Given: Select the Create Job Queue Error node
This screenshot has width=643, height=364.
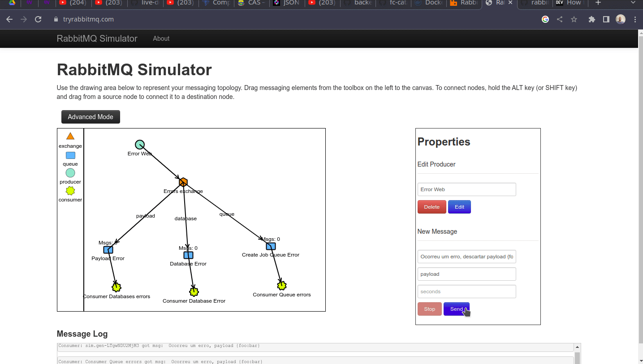Looking at the screenshot, I should tap(271, 246).
